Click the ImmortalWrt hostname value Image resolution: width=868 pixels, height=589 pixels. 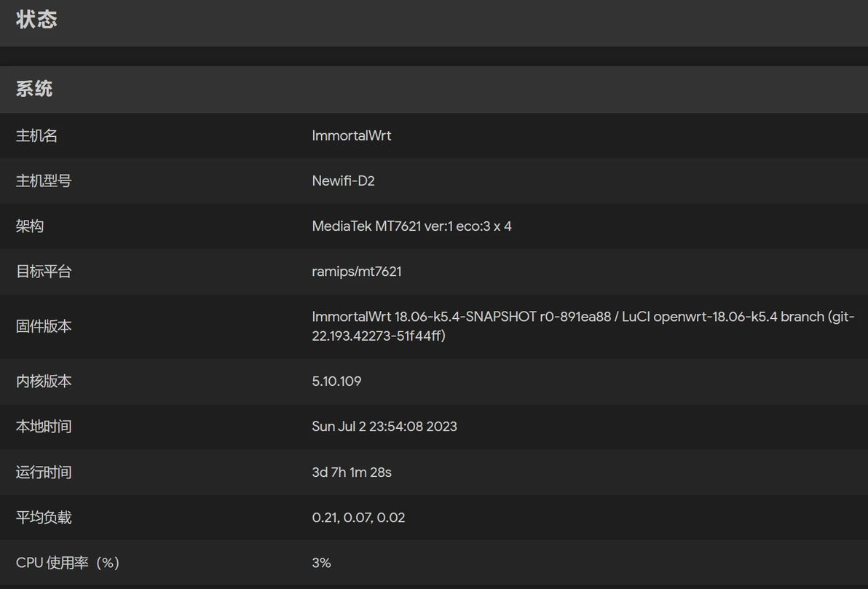point(351,135)
